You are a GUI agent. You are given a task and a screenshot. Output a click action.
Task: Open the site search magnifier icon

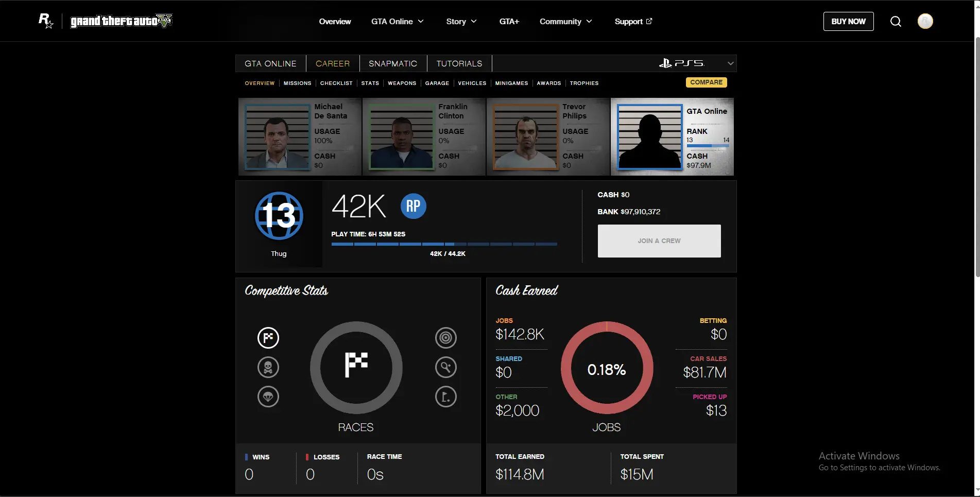click(x=896, y=22)
